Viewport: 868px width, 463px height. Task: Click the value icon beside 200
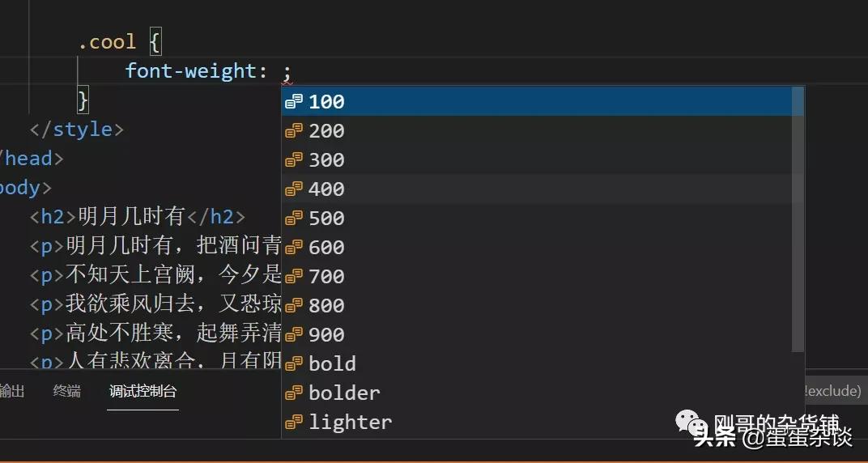click(x=294, y=130)
